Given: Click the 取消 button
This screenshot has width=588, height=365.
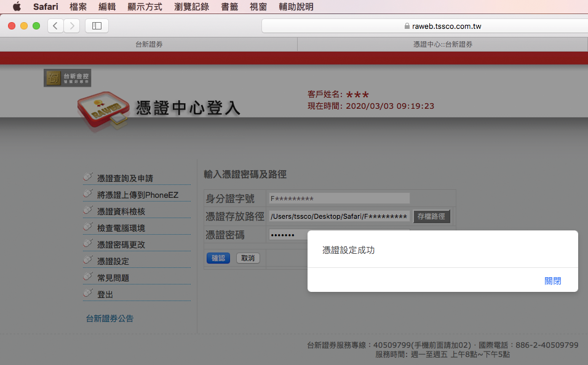Looking at the screenshot, I should (x=248, y=258).
